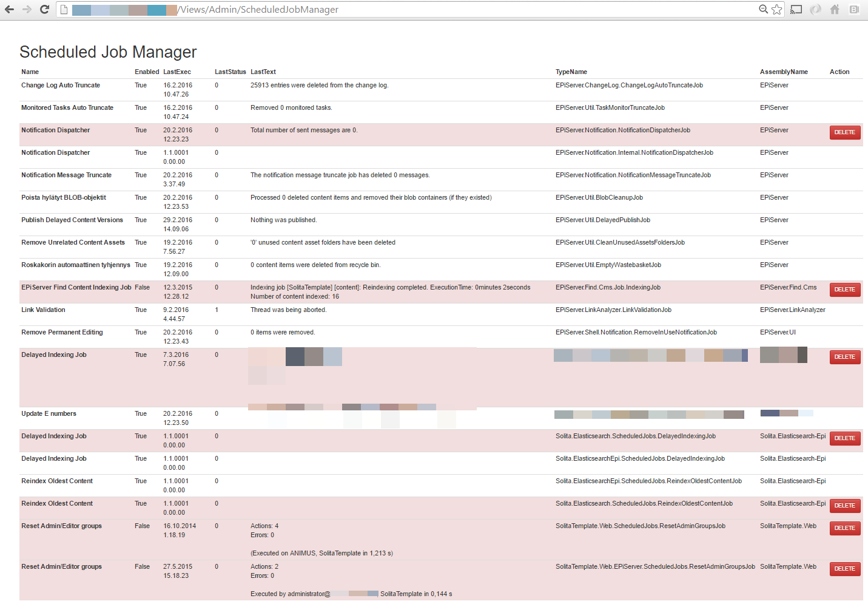
Task: Click the Name column header
Action: click(x=30, y=72)
